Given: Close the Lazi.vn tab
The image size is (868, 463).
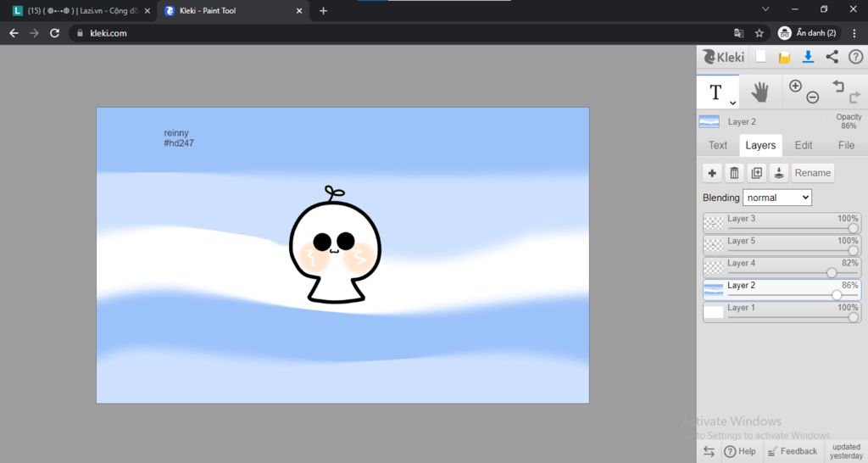Looking at the screenshot, I should point(147,10).
